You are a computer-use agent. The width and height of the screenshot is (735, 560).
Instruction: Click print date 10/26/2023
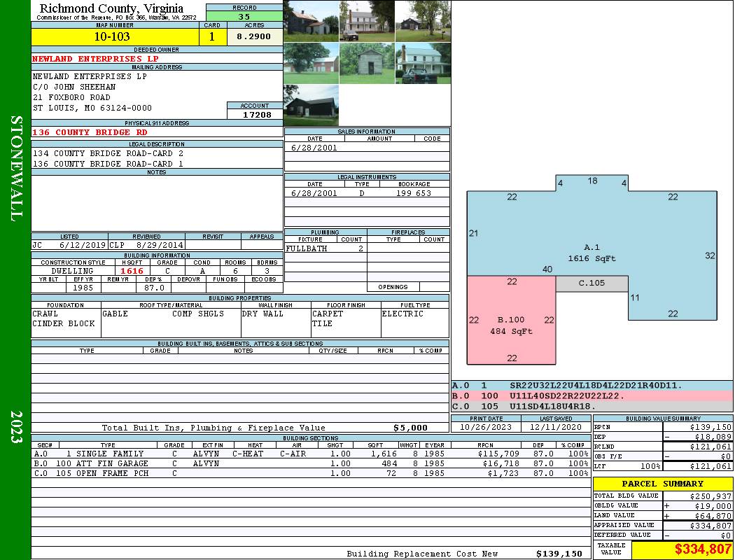pos(486,427)
